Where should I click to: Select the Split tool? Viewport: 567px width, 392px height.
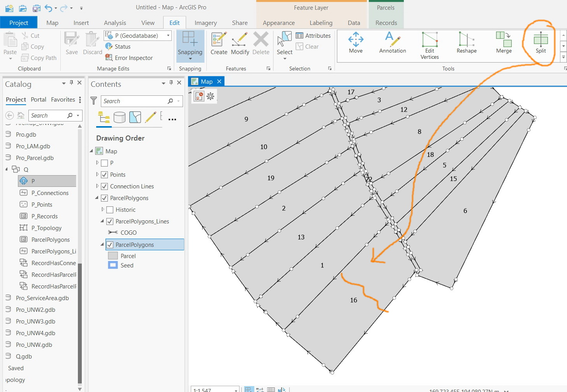(x=541, y=43)
